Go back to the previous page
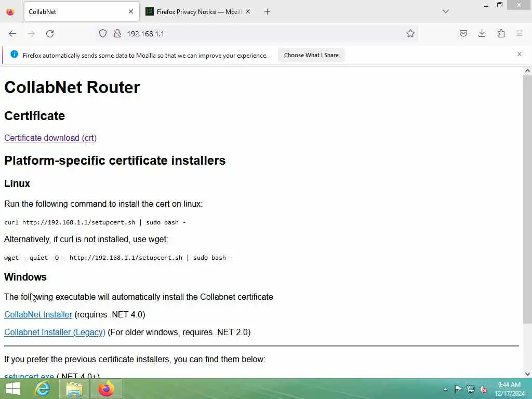This screenshot has width=532, height=399. pos(12,34)
